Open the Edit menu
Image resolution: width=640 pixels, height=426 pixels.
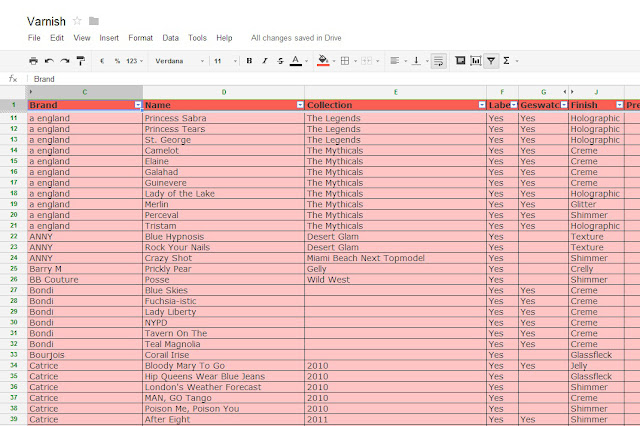[x=57, y=38]
